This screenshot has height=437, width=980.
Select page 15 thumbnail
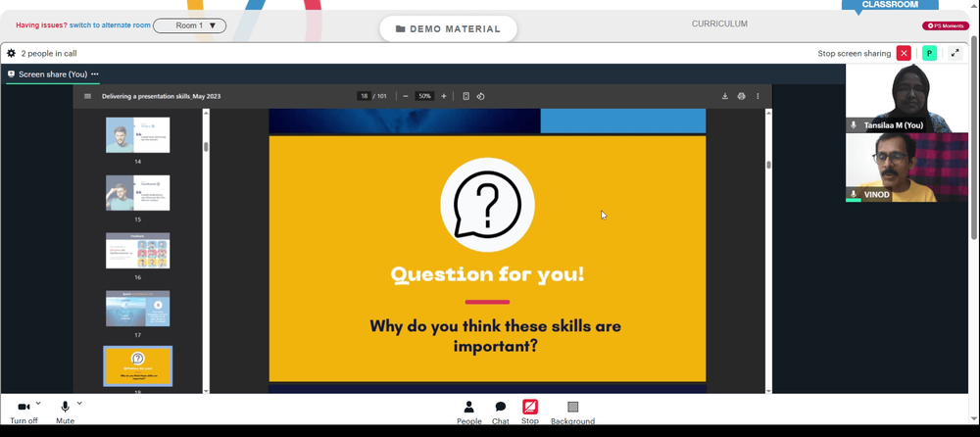click(137, 193)
